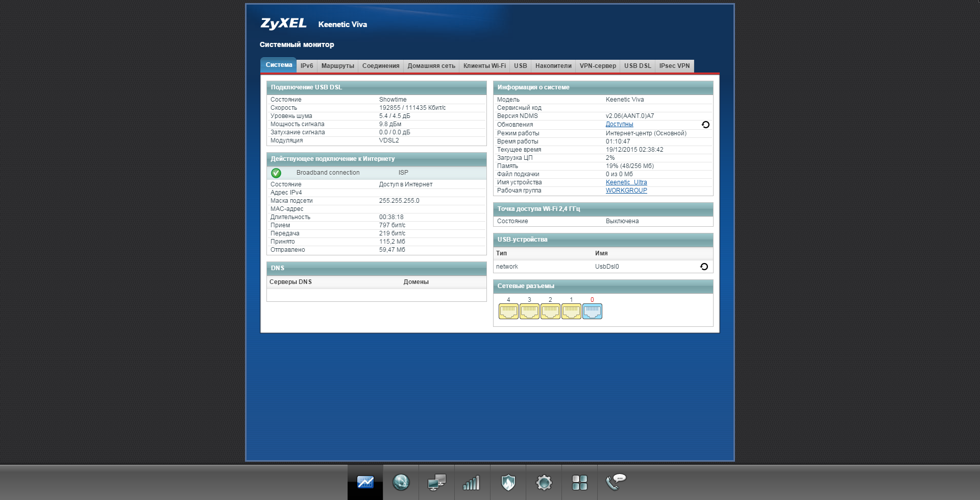
Task: Open the Keenetic_Ultra device name link
Action: tap(626, 182)
